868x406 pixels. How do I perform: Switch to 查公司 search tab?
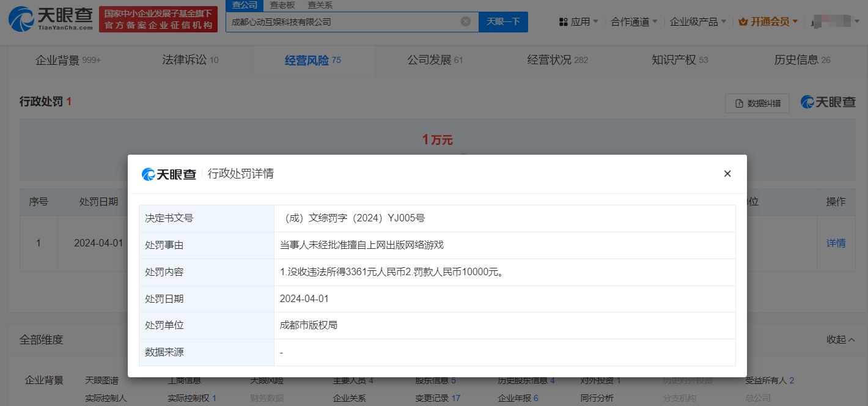(245, 5)
